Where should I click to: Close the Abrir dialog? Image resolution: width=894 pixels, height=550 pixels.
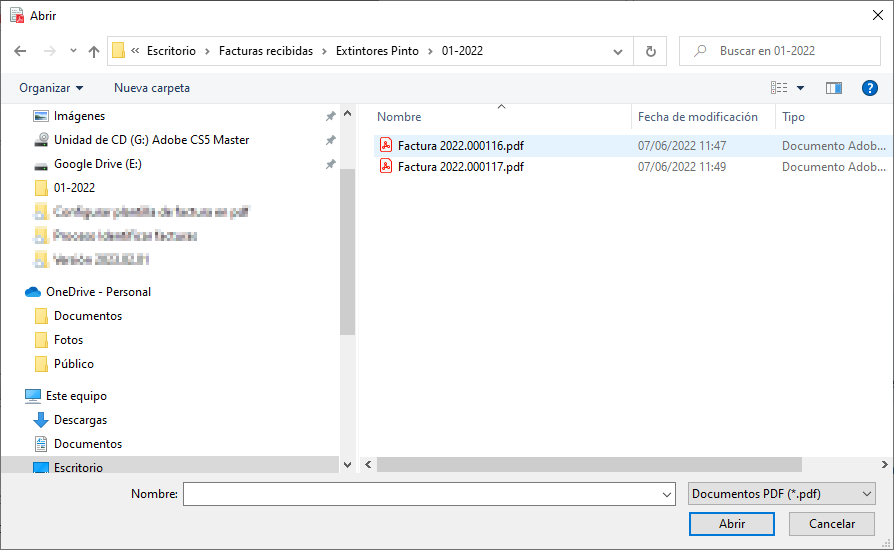[878, 15]
